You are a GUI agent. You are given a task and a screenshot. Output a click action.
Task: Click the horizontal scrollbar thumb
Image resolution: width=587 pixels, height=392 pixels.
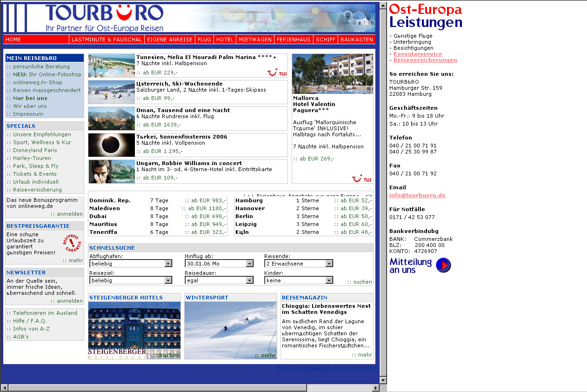click(x=157, y=388)
